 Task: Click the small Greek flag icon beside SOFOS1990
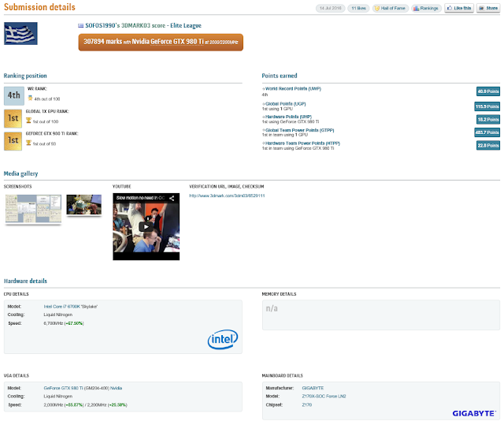click(80, 26)
